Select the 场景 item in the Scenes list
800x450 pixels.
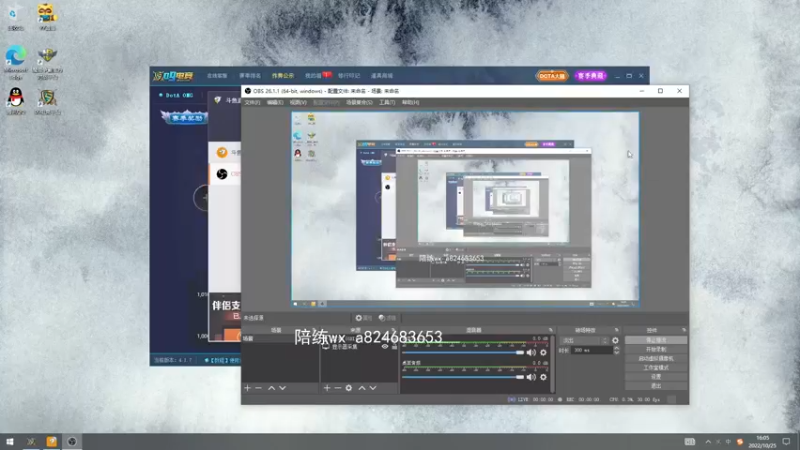(x=280, y=339)
